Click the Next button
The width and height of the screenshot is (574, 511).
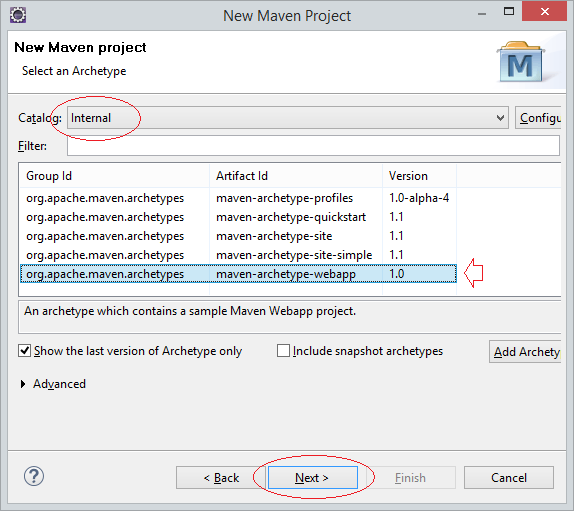coord(313,477)
